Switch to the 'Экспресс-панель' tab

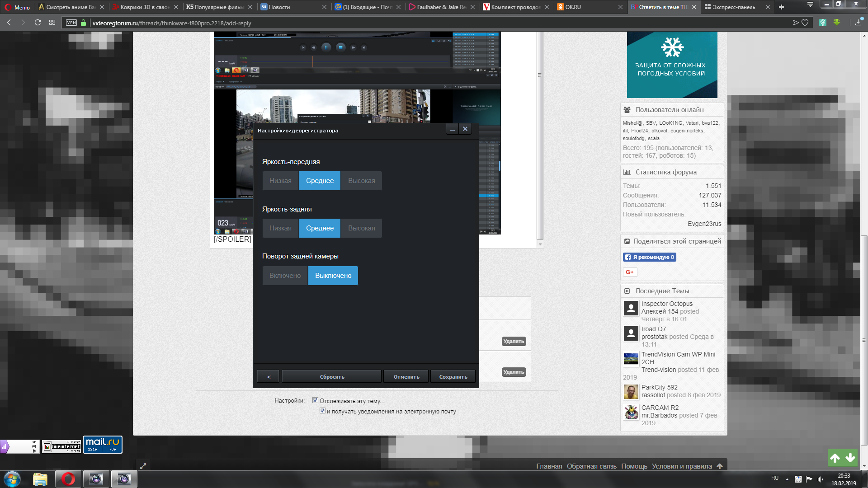point(733,7)
